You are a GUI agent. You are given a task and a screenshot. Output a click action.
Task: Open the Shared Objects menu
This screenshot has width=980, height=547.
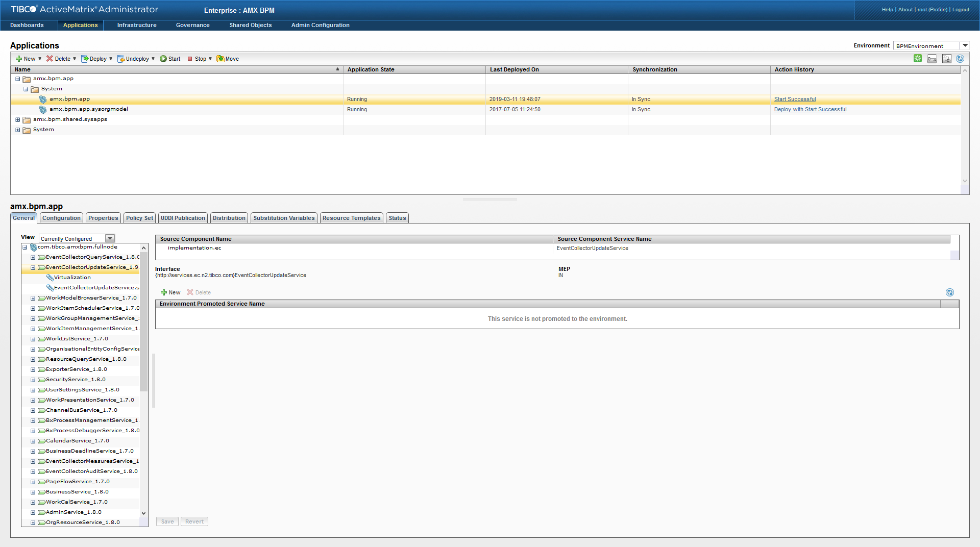click(x=251, y=25)
